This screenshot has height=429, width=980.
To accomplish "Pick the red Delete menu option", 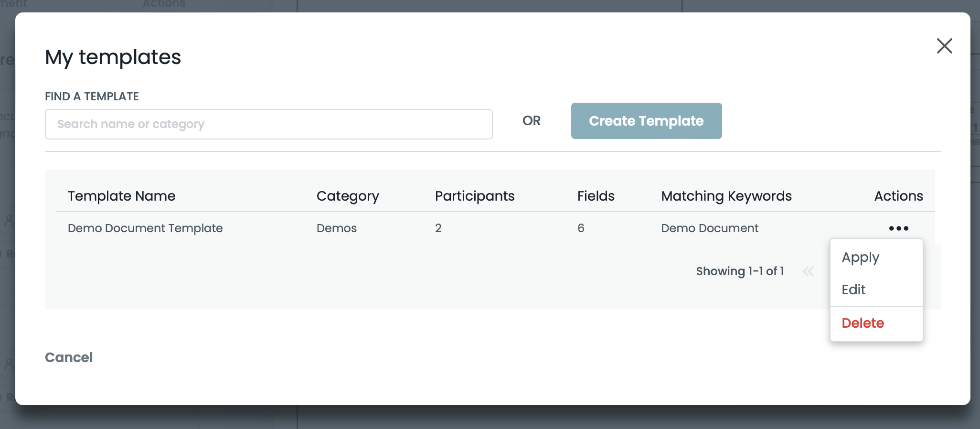I will point(863,323).
